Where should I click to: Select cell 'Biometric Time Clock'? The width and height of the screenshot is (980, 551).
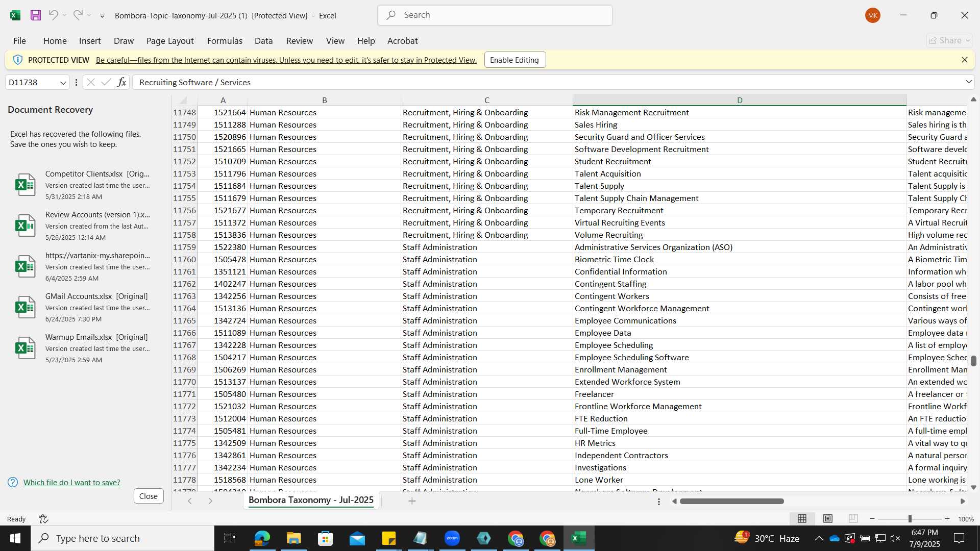click(x=739, y=259)
